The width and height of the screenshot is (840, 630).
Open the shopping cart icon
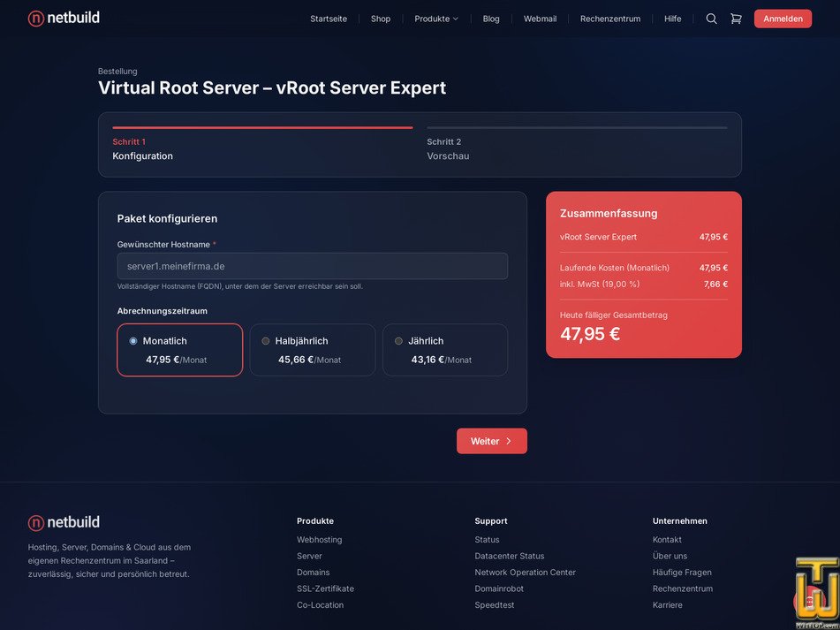736,19
